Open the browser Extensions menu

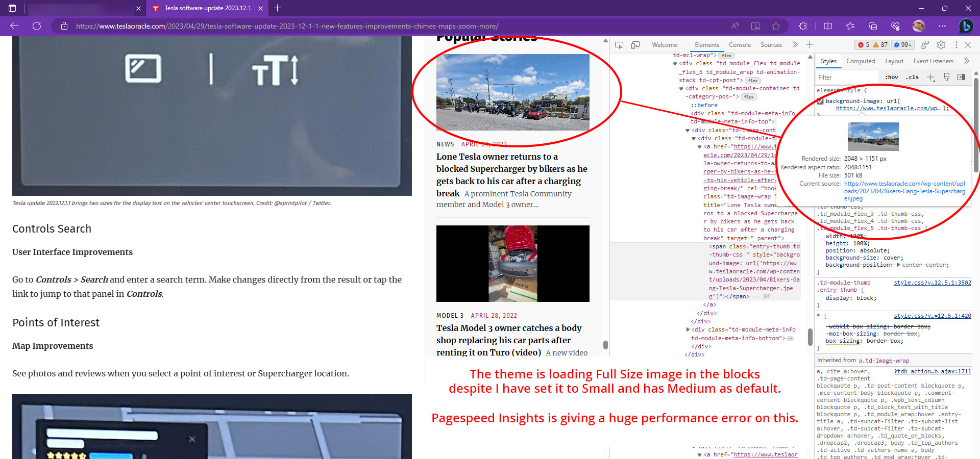click(803, 26)
